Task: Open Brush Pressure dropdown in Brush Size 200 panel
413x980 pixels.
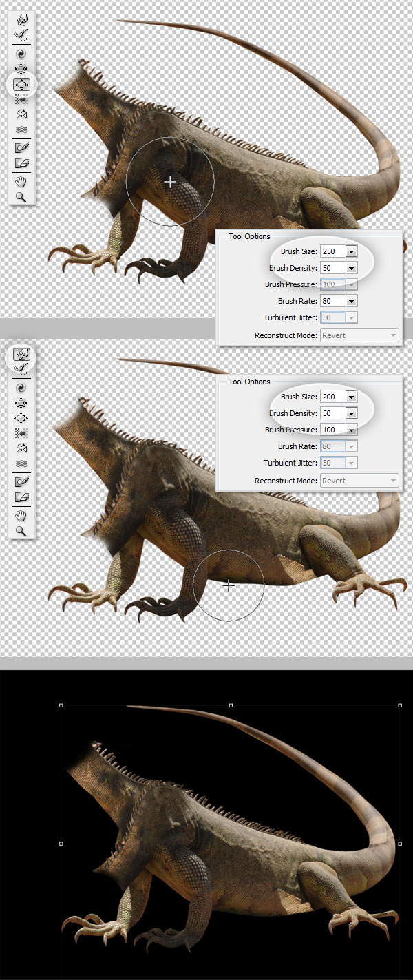Action: 352,430
